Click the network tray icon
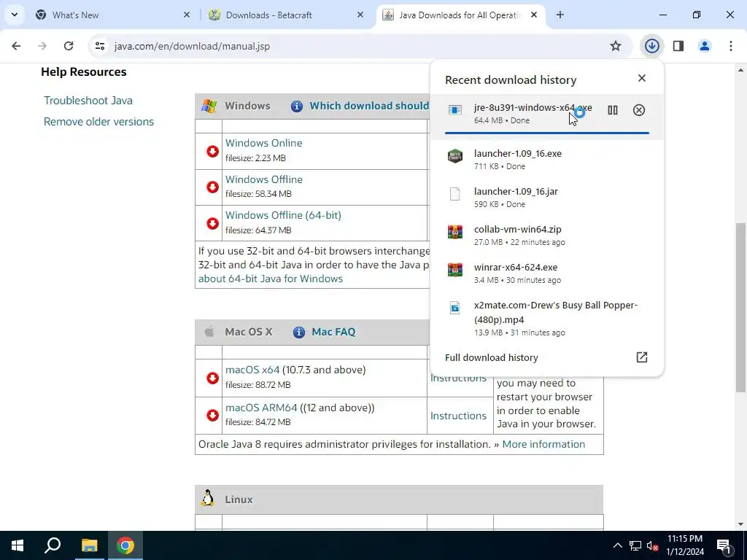This screenshot has width=747, height=560. tap(635, 545)
